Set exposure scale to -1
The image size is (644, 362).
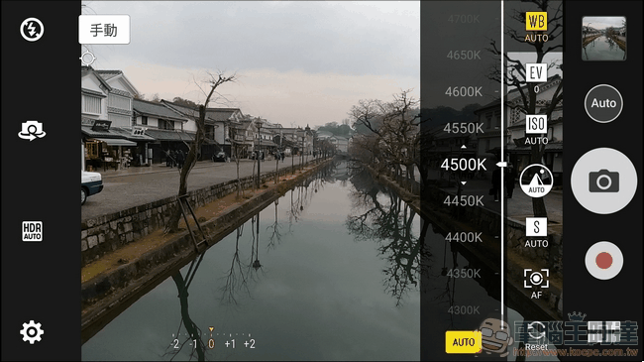[193, 343]
